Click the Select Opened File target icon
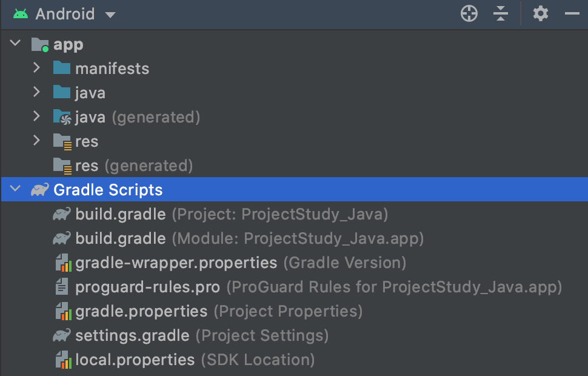The image size is (588, 376). [469, 14]
